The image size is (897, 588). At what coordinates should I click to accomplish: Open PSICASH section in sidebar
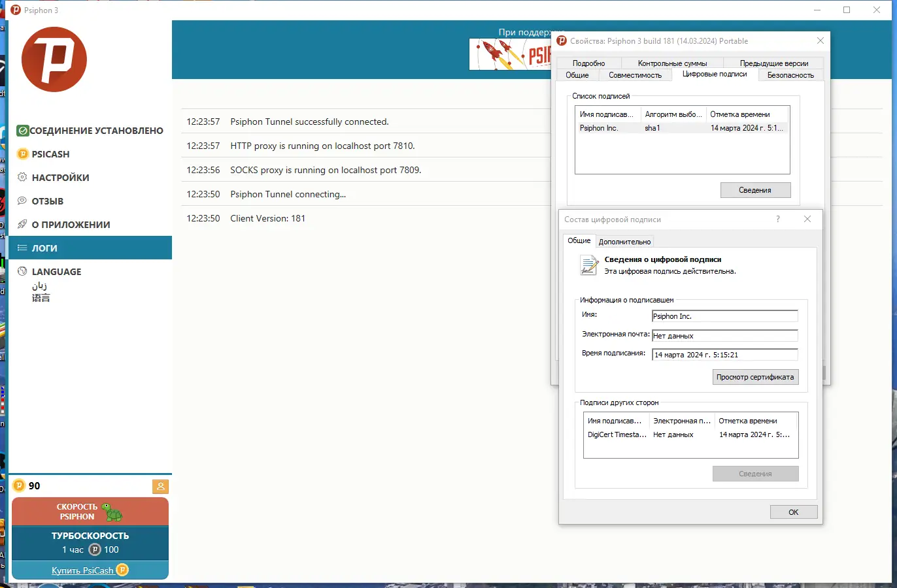click(x=90, y=154)
